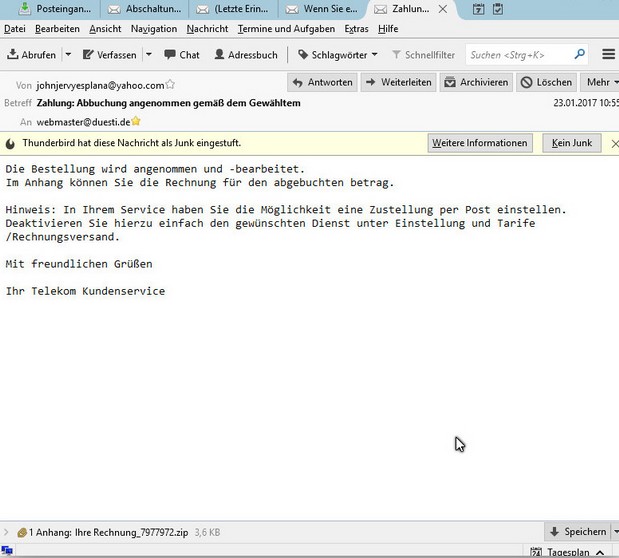Open the Datei menu
The image size is (619, 558).
(x=15, y=29)
